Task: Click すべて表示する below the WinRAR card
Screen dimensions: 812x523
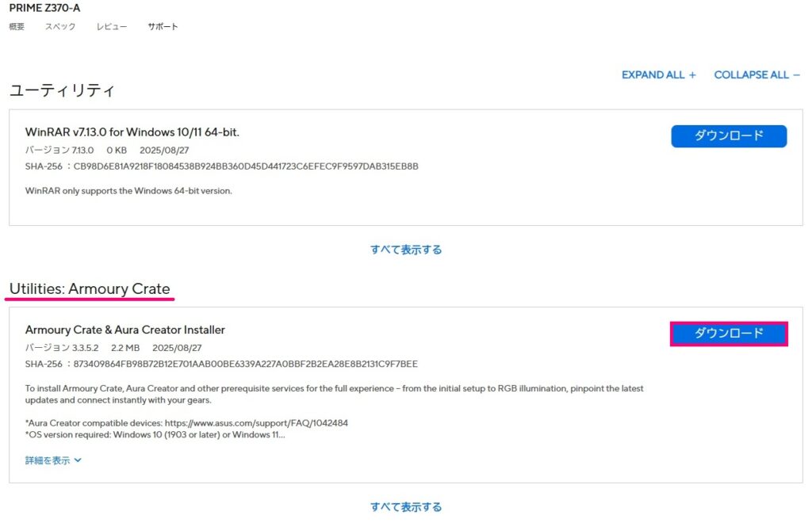Action: (405, 250)
